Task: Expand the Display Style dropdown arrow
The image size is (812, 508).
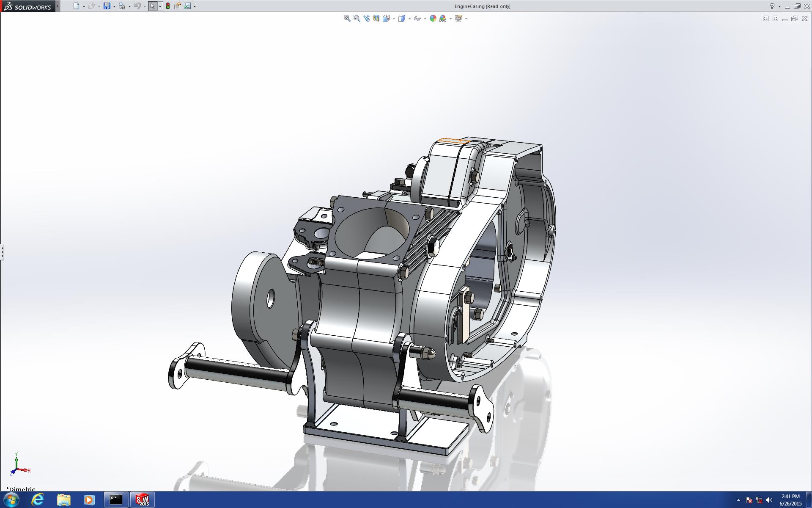Action: pos(409,19)
